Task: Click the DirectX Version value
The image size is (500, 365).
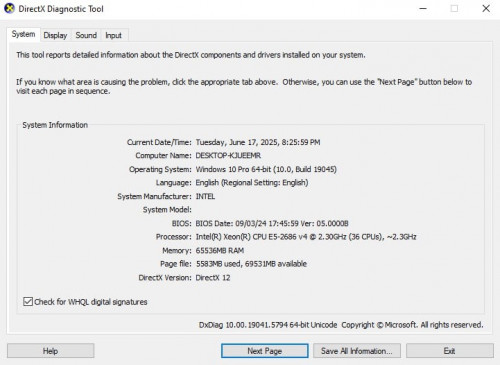Action: click(213, 278)
